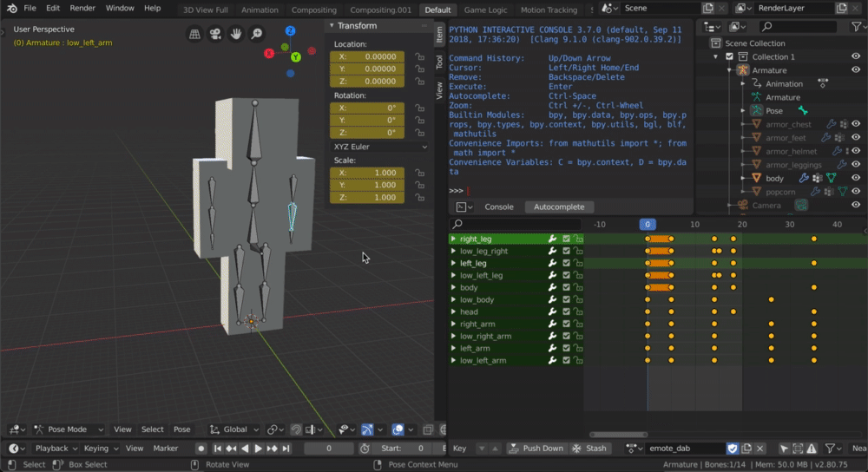Image resolution: width=868 pixels, height=472 pixels.
Task: Open XYZ Euler rotation mode dropdown
Action: (x=379, y=147)
